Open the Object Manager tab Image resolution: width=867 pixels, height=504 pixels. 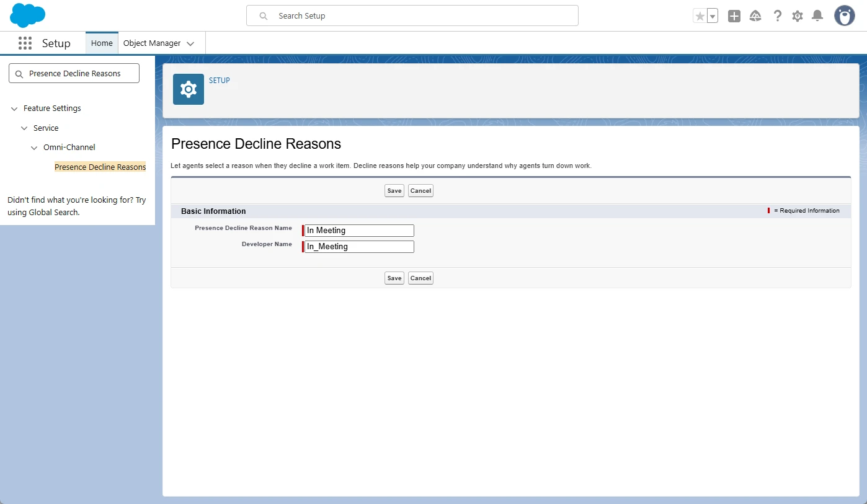click(152, 43)
